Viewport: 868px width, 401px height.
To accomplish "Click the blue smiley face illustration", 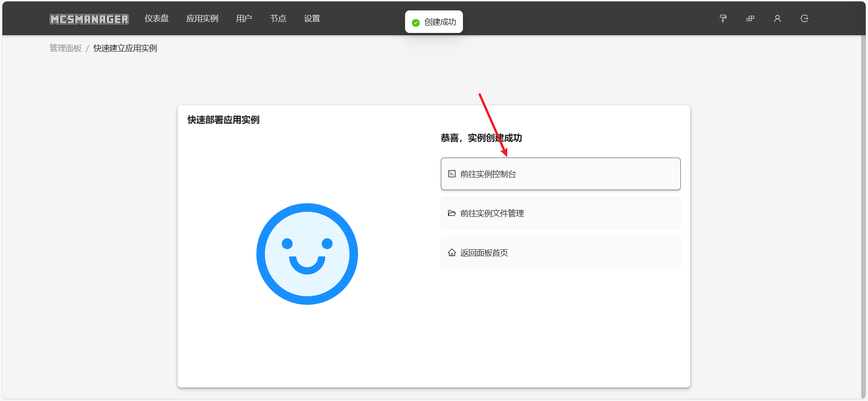I will (x=307, y=254).
